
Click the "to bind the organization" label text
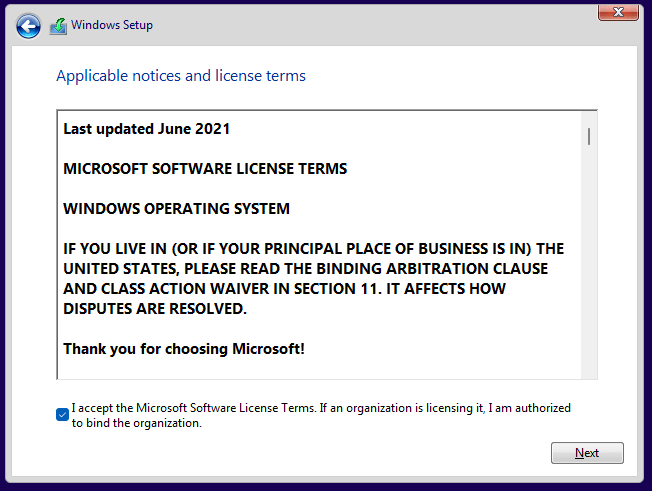click(x=137, y=423)
